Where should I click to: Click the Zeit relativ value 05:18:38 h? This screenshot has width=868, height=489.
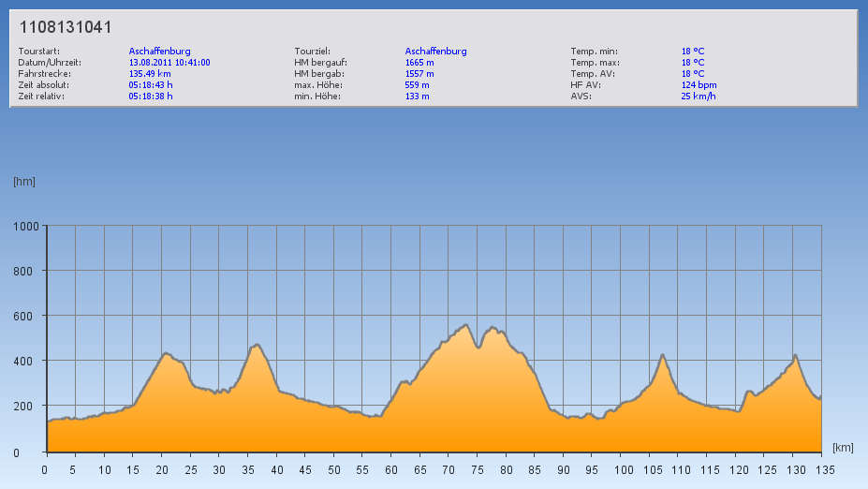151,96
